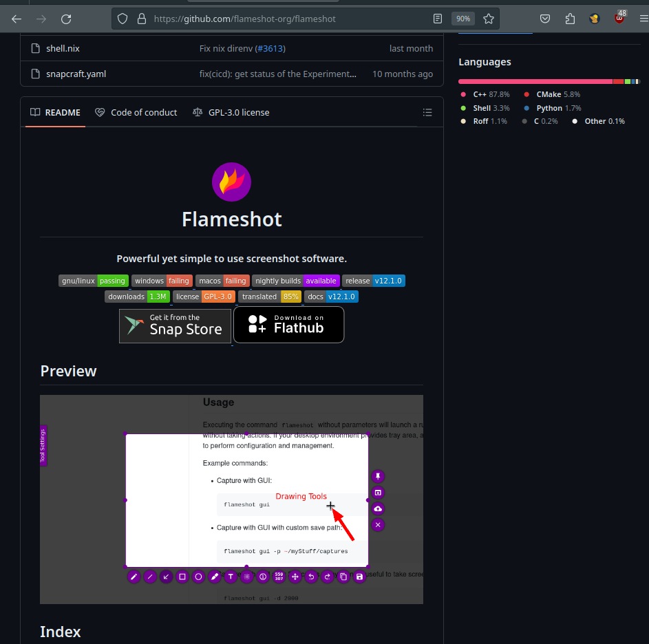The height and width of the screenshot is (644, 649).
Task: Click the docs v12.1.0 badge
Action: [x=331, y=297]
